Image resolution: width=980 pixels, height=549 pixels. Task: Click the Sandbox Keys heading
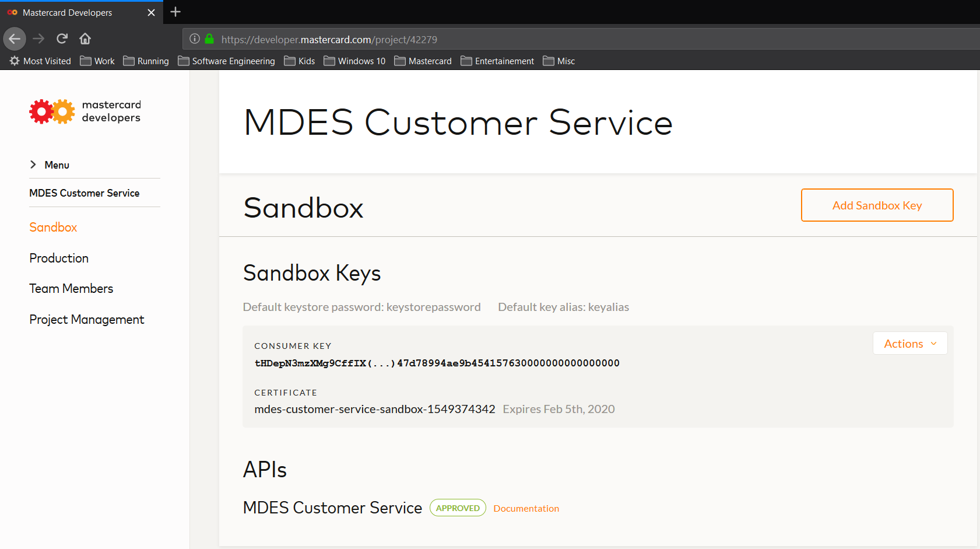[x=312, y=273]
